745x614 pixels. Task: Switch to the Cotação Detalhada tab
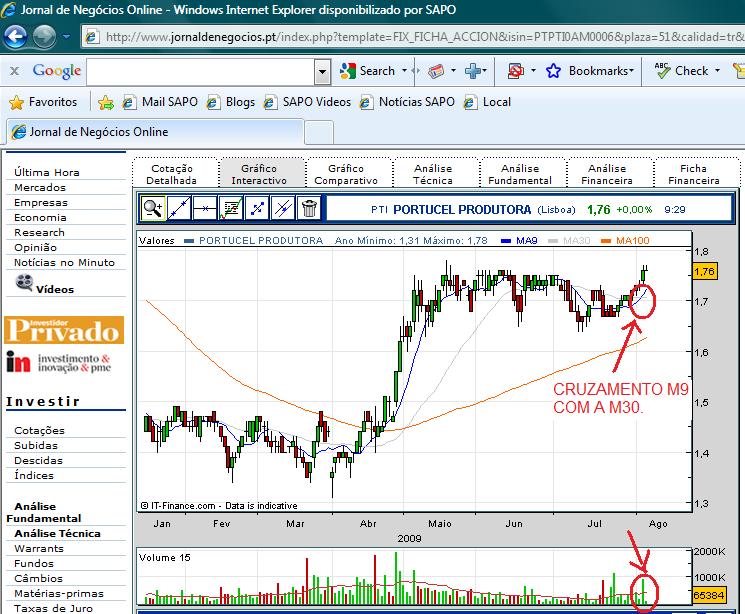tap(172, 174)
